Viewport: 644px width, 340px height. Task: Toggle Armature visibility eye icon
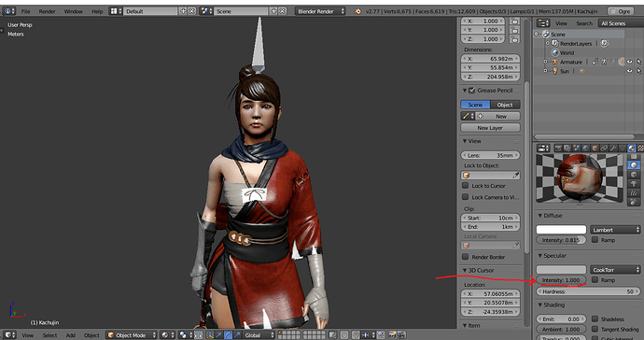point(630,62)
